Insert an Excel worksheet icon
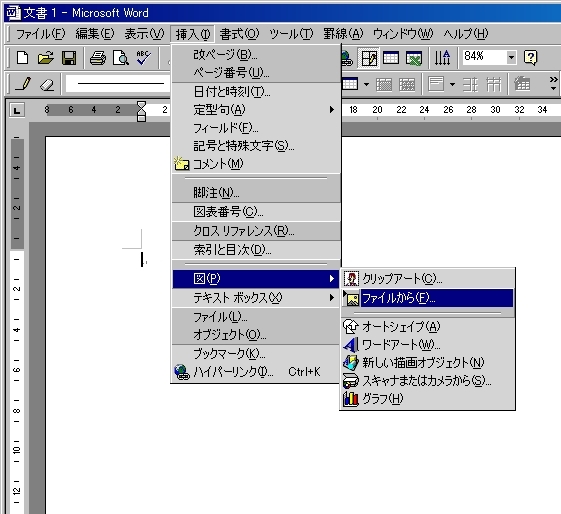The width and height of the screenshot is (561, 514). (414, 58)
